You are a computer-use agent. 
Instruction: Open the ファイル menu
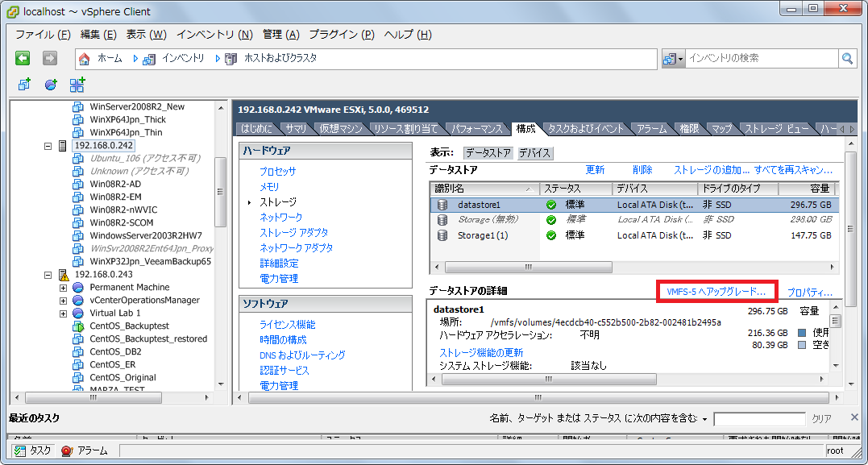click(x=44, y=35)
